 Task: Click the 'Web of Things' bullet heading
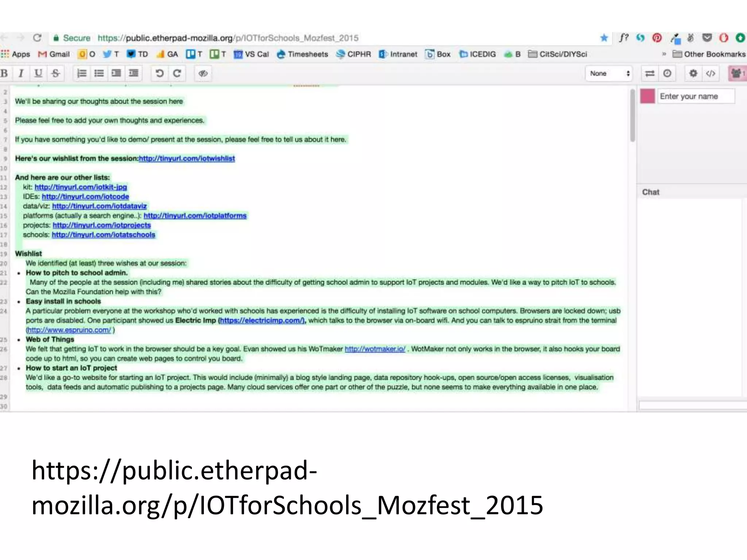pyautogui.click(x=50, y=339)
